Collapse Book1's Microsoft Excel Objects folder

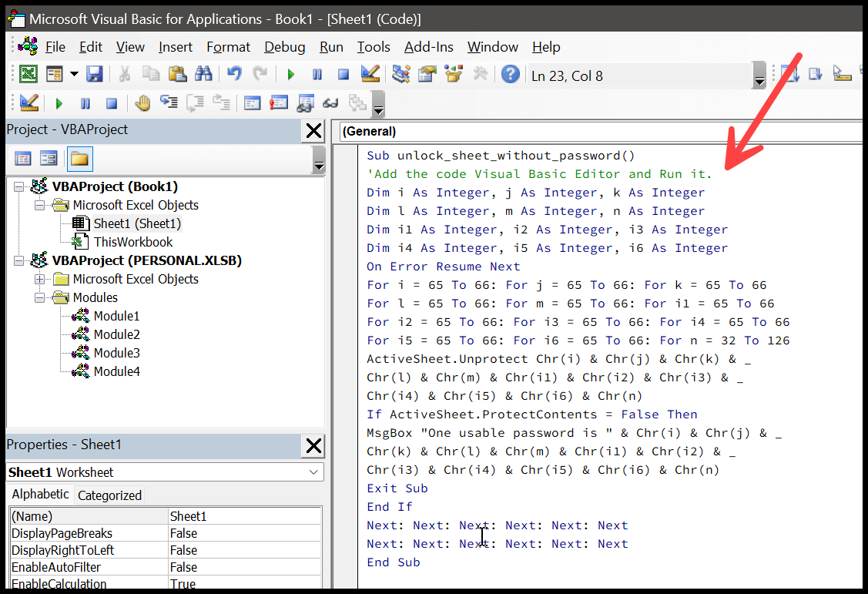[40, 206]
